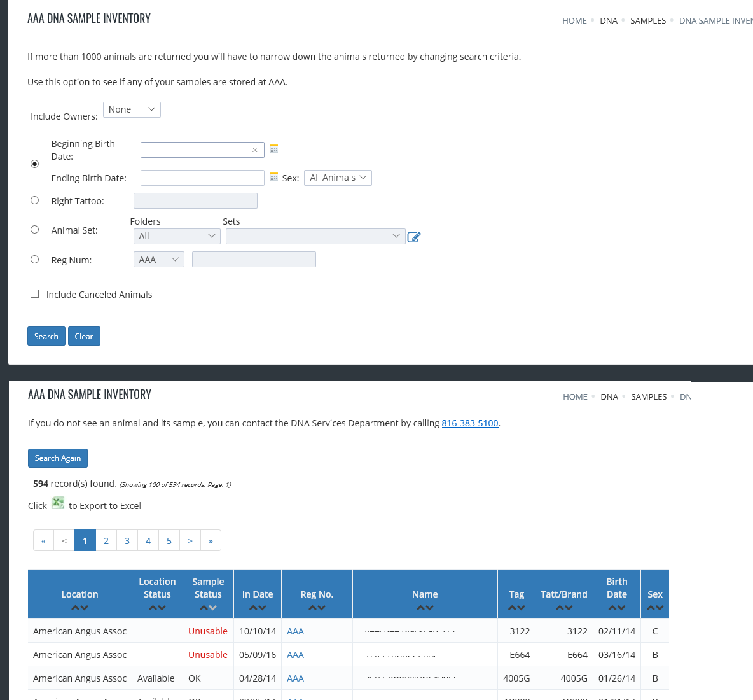Click the DNA SAMPLE INVENTORY breadcrumb at top
753x700 pixels.
pos(715,20)
